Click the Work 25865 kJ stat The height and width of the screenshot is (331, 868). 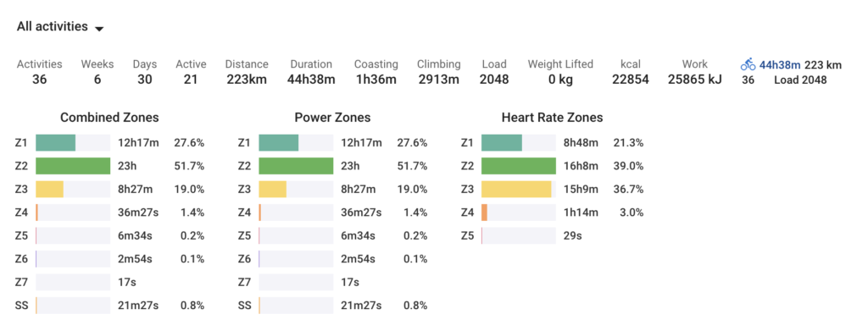(695, 73)
